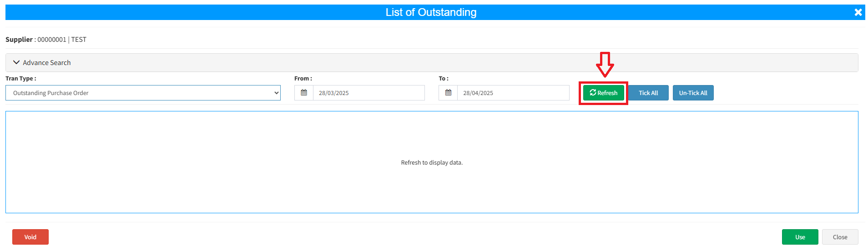Click the List of Outstanding title bar
The image size is (868, 251).
431,12
